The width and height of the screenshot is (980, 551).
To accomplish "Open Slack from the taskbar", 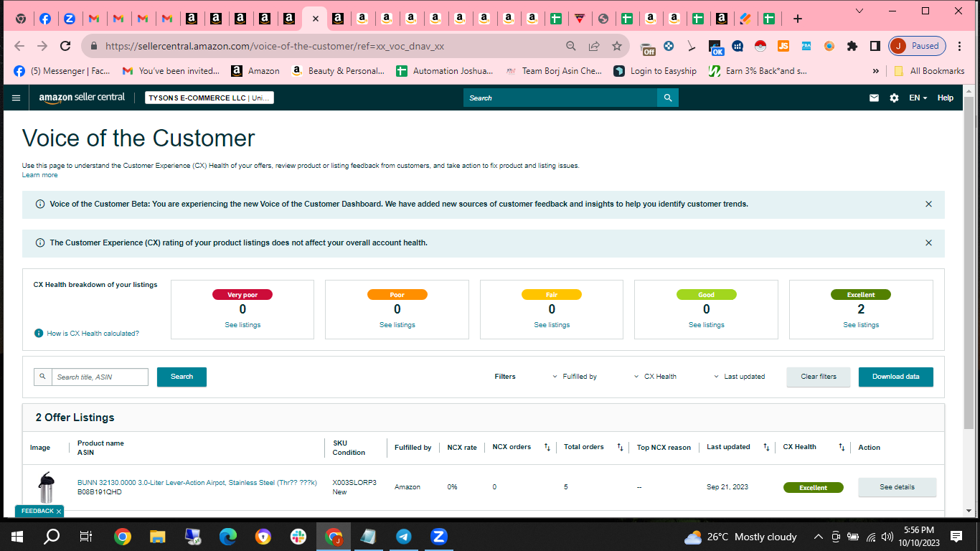I will point(298,537).
